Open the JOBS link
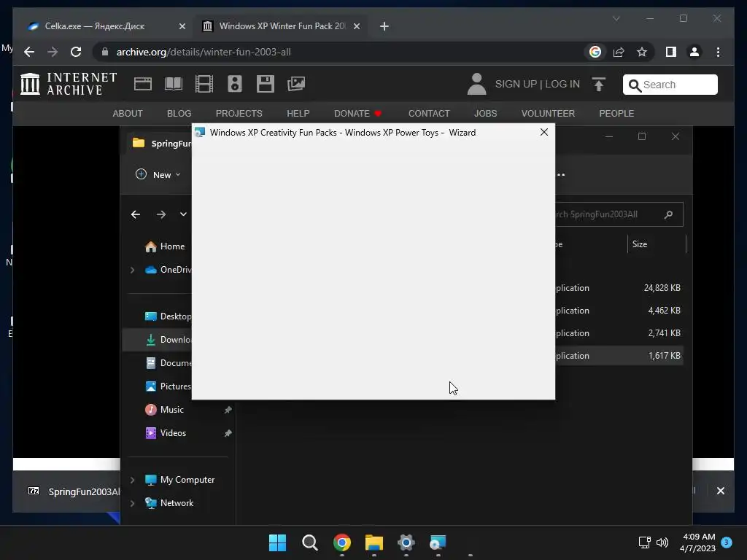747x560 pixels. (x=485, y=113)
